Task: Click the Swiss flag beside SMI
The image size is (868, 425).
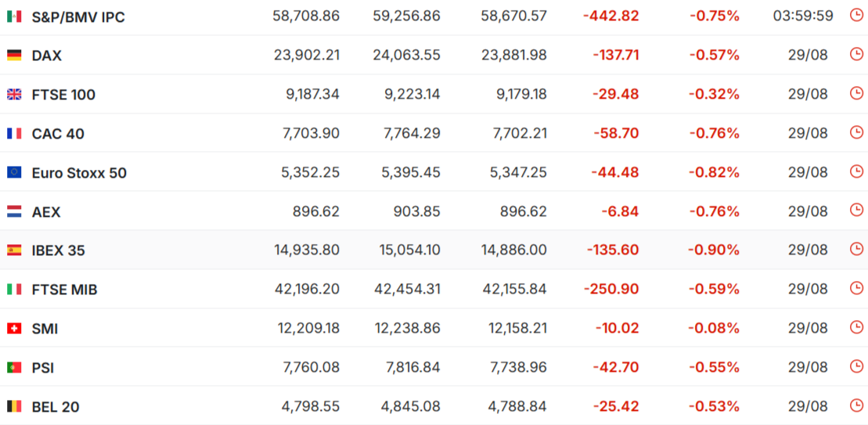Action: coord(14,329)
